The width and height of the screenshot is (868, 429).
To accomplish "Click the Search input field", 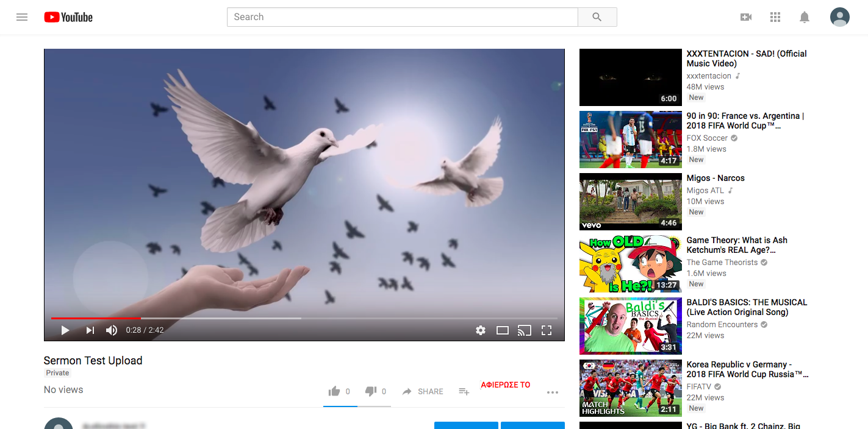I will 403,17.
